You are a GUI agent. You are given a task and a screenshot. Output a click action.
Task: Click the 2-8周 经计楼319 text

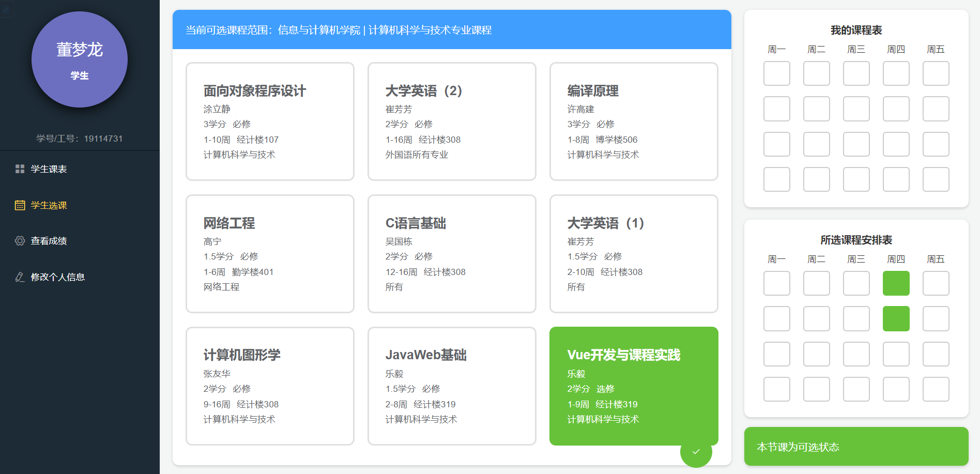[421, 404]
